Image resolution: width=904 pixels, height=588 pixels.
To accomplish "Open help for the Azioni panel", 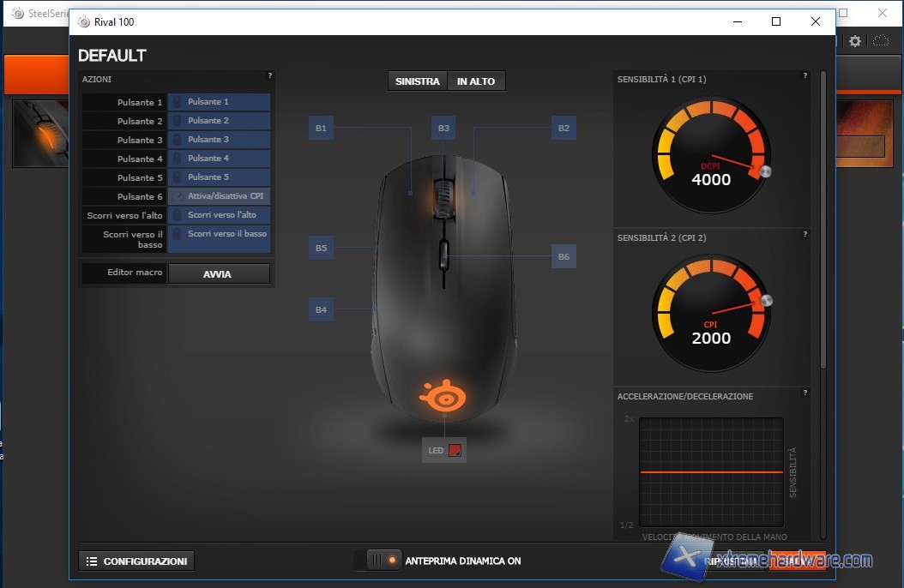I will coord(270,76).
